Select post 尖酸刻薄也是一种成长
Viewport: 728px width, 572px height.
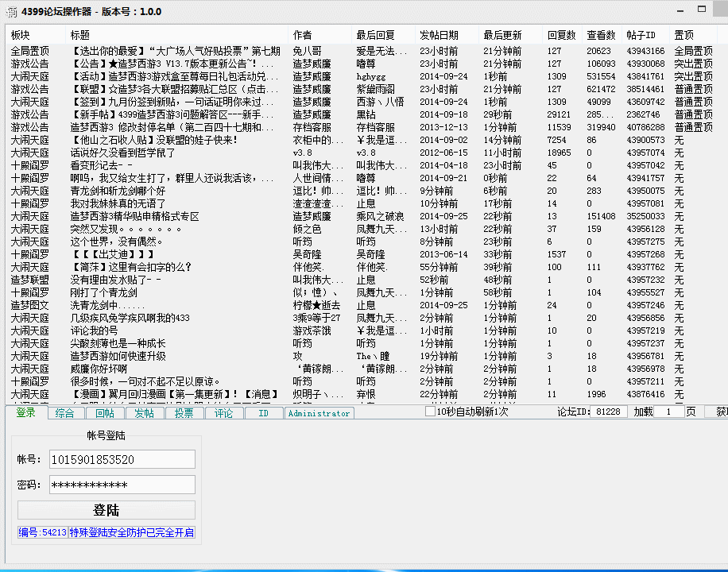[x=118, y=343]
